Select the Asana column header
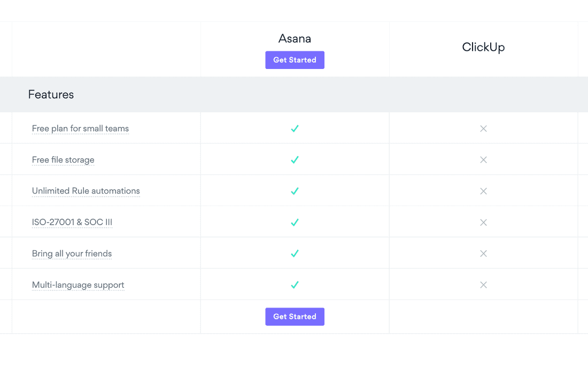The height and width of the screenshot is (369, 588). click(x=295, y=38)
